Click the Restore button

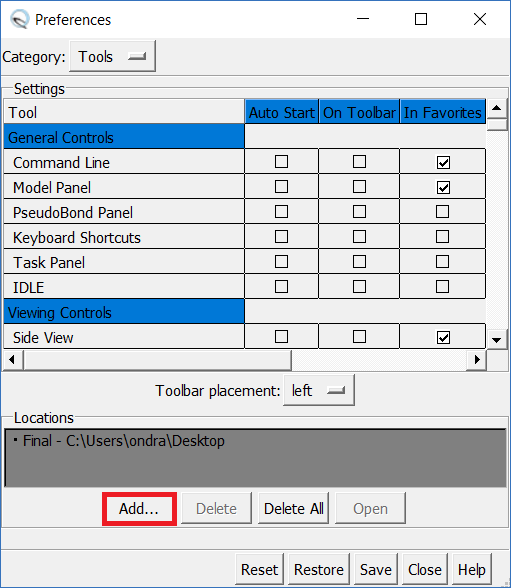[319, 570]
